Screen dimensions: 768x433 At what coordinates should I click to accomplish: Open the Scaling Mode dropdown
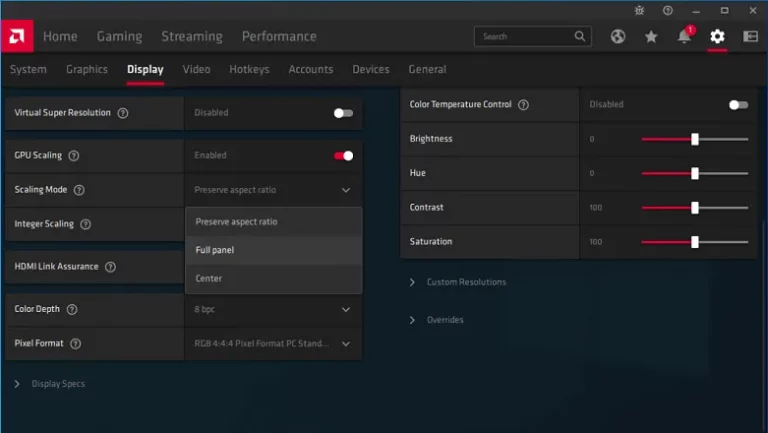[x=273, y=190]
